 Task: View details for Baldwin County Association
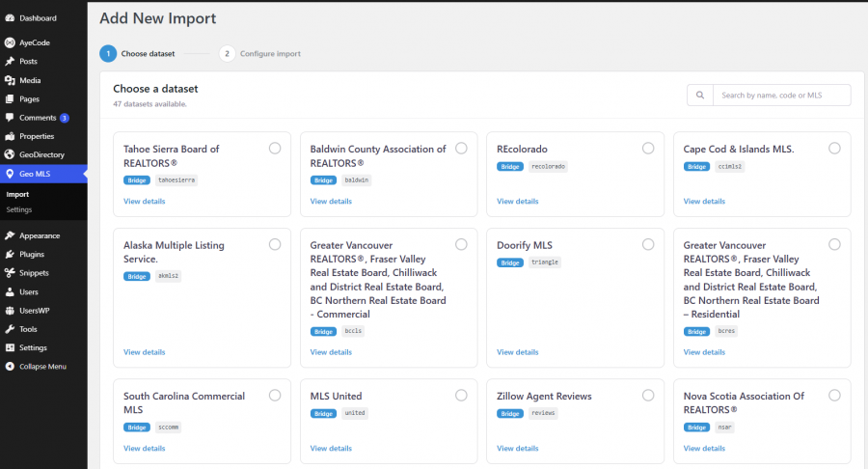pos(331,202)
